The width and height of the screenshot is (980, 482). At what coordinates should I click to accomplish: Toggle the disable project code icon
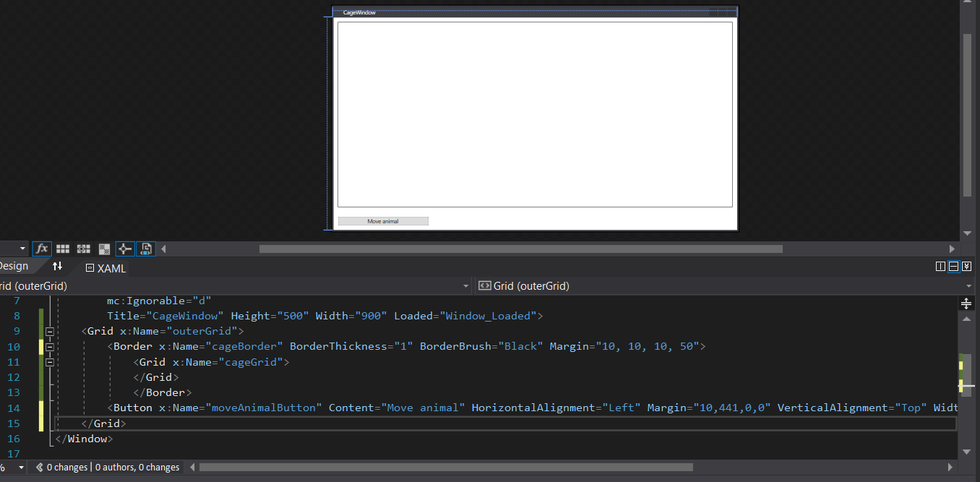pyautogui.click(x=146, y=249)
